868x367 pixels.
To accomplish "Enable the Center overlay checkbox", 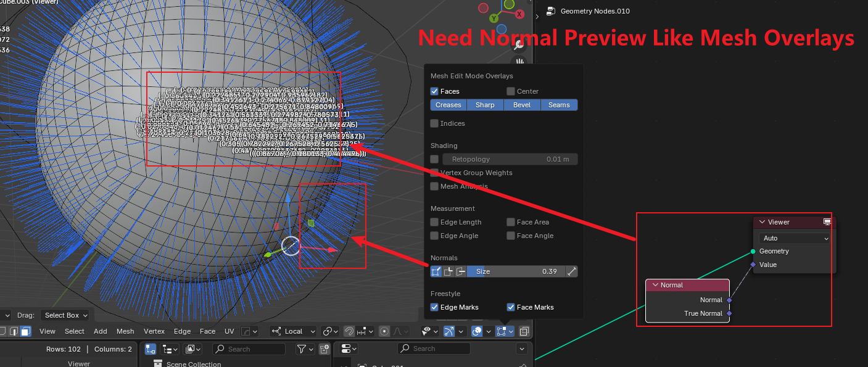I will pyautogui.click(x=511, y=91).
